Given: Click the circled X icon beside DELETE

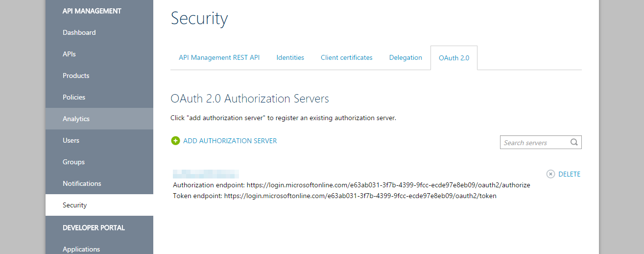Looking at the screenshot, I should point(550,174).
